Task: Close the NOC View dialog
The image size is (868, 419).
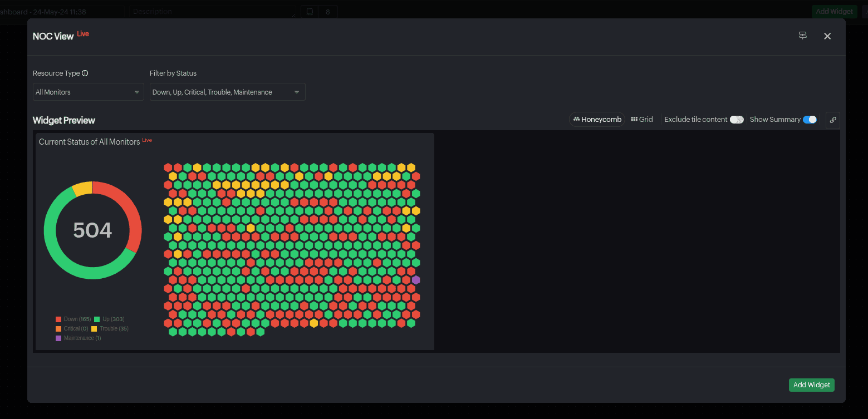Action: point(827,36)
